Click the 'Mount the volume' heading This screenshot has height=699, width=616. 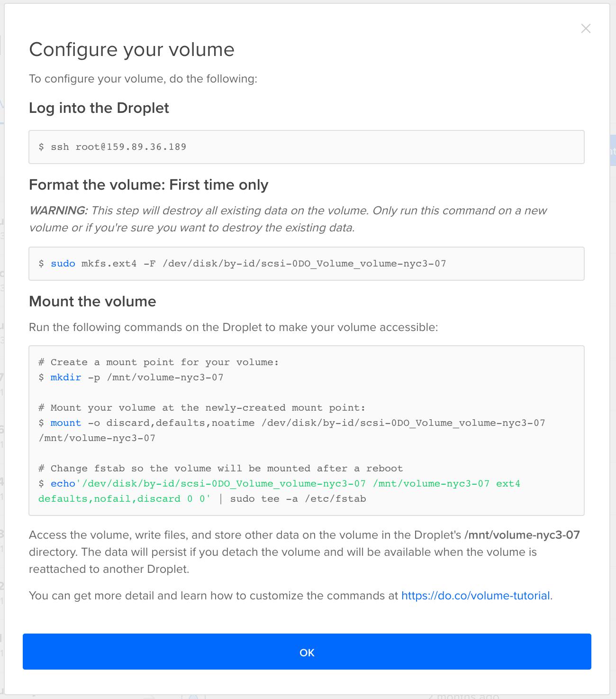click(92, 302)
